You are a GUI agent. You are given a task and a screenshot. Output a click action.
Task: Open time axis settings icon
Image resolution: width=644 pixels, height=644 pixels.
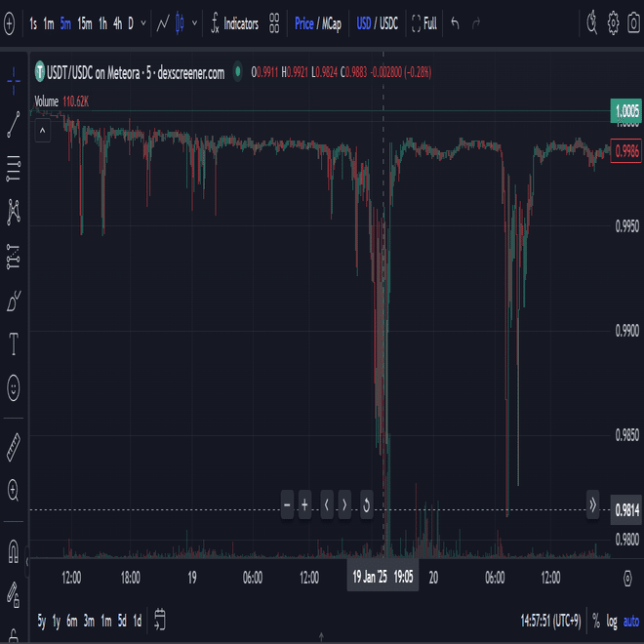click(x=627, y=579)
